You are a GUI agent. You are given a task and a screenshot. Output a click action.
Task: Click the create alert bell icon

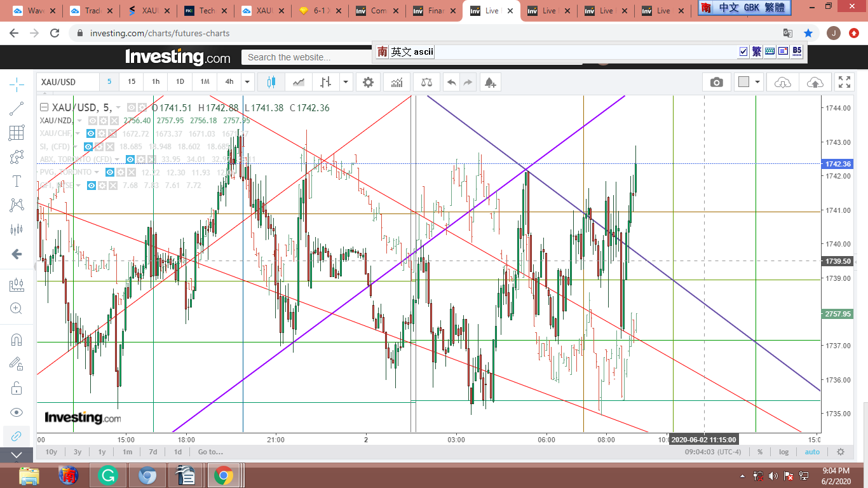coord(489,82)
